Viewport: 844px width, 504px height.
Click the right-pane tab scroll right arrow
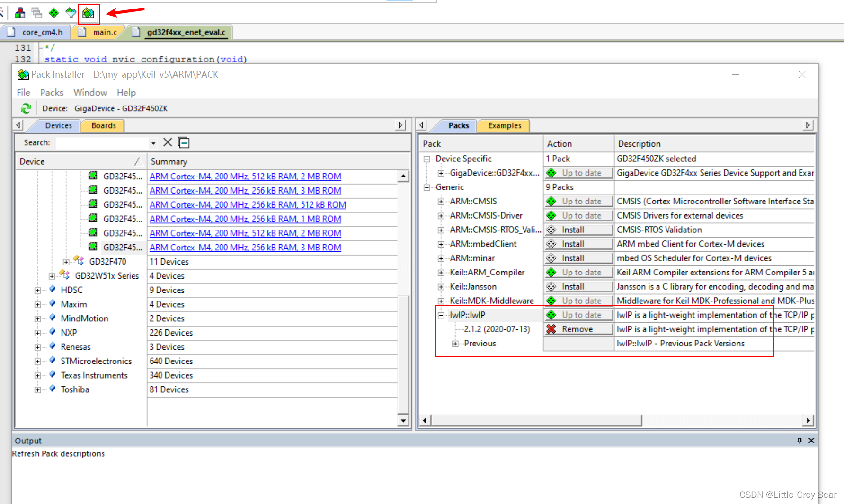point(808,125)
